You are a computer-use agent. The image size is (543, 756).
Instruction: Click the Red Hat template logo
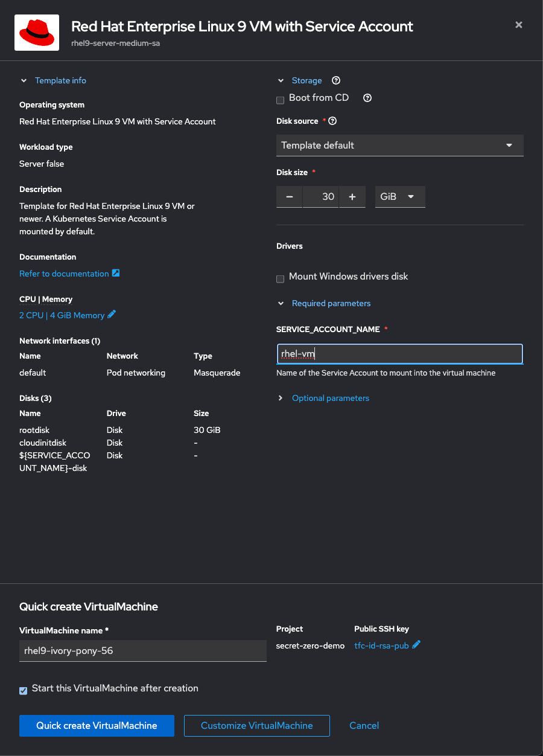click(x=36, y=33)
